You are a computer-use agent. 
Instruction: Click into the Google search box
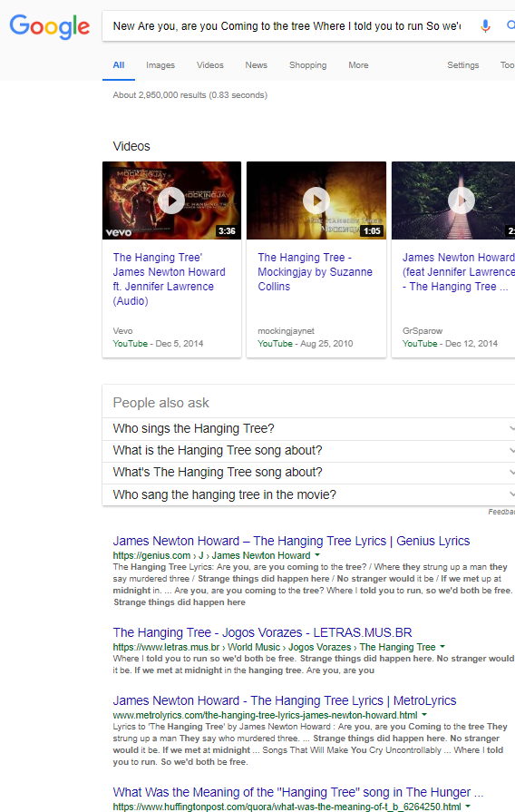[287, 26]
